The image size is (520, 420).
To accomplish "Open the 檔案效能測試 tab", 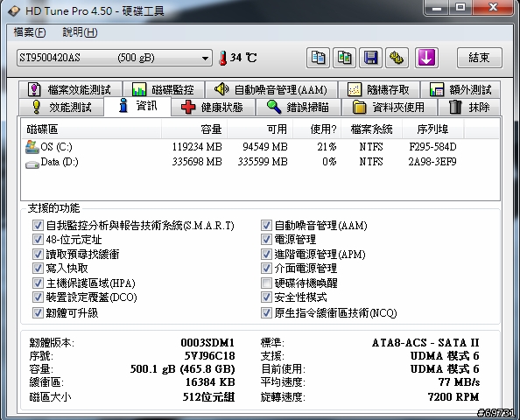I will (x=70, y=89).
